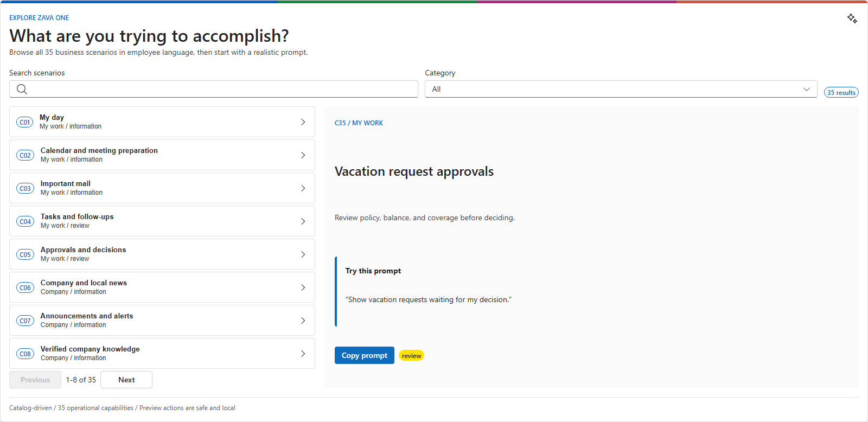Click chevron on Calendar and meeting preparation
Viewport: 868px width, 422px height.
click(x=303, y=155)
